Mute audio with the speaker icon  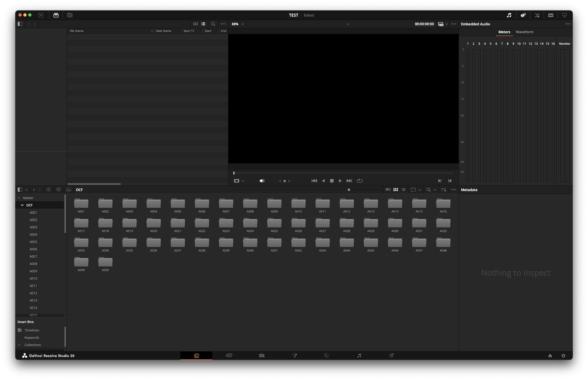(x=262, y=181)
